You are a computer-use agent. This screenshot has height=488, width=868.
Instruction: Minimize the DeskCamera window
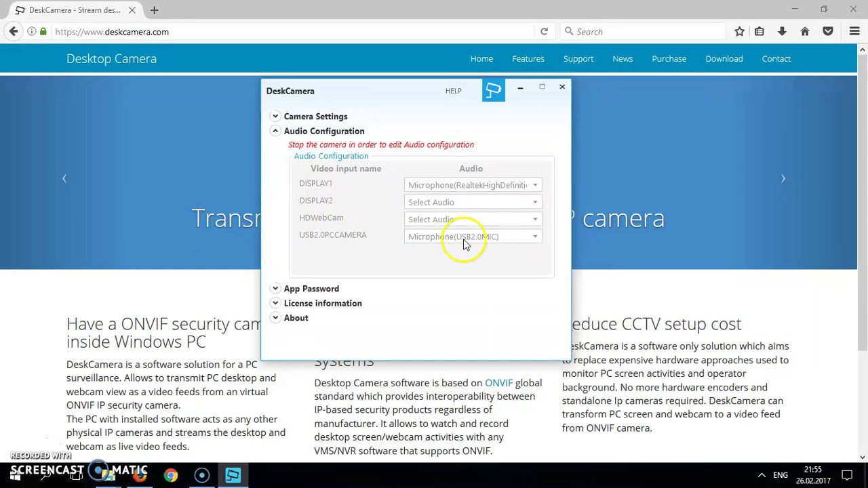[520, 87]
